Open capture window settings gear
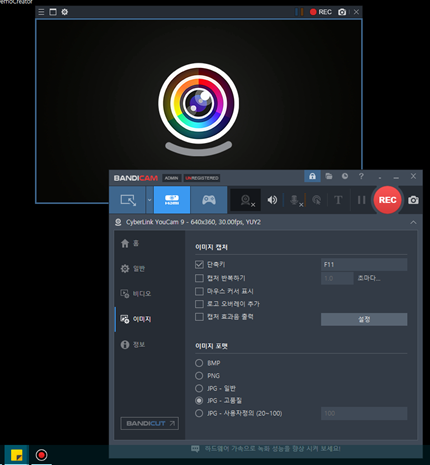The width and height of the screenshot is (430, 465). click(x=65, y=12)
